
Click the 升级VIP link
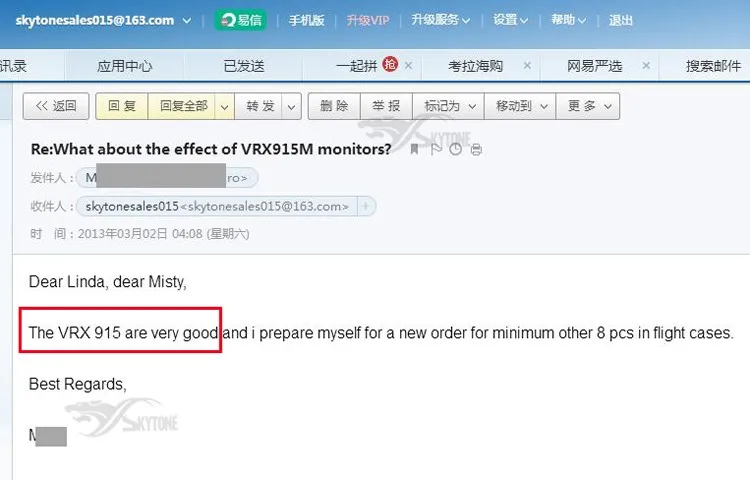[367, 20]
